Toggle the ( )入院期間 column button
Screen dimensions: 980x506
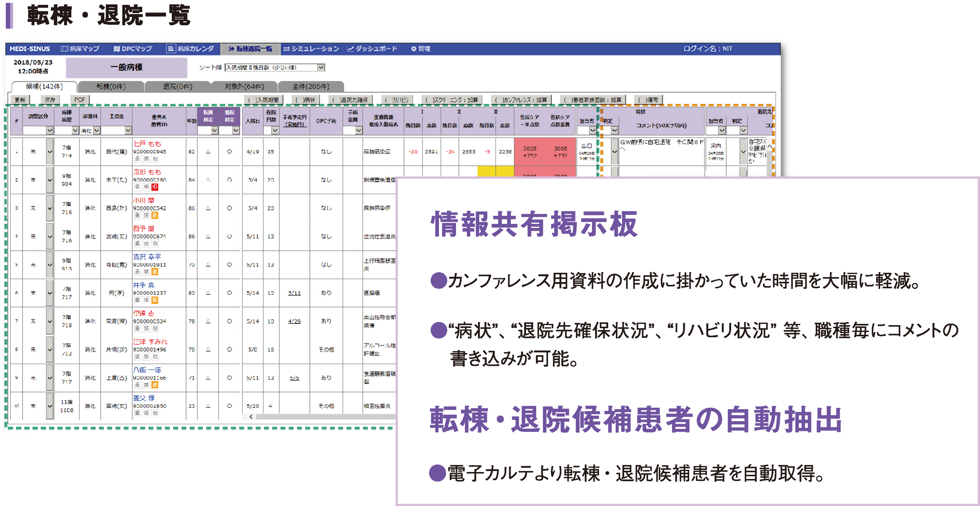264,100
